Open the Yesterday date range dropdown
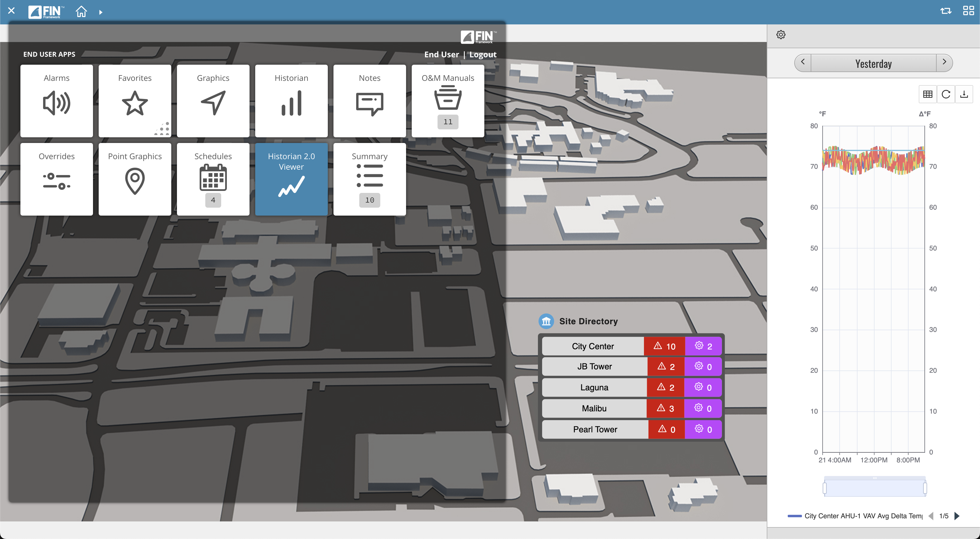The width and height of the screenshot is (980, 539). coord(873,63)
